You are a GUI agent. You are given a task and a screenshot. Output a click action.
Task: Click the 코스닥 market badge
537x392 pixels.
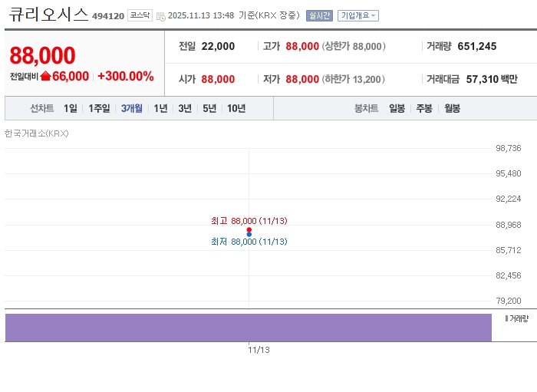(x=140, y=15)
